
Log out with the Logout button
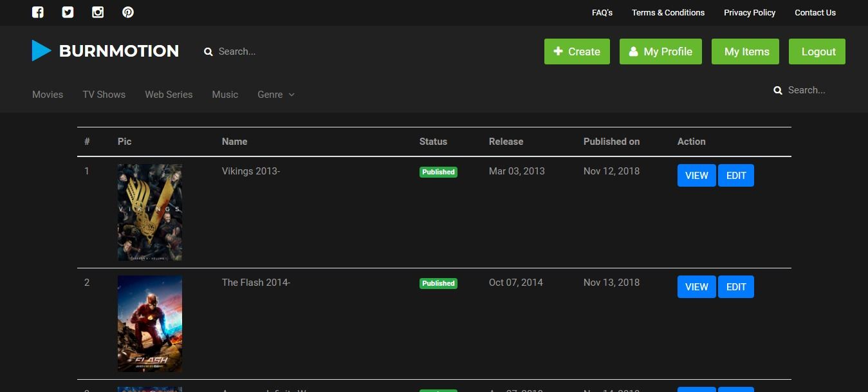pyautogui.click(x=817, y=51)
